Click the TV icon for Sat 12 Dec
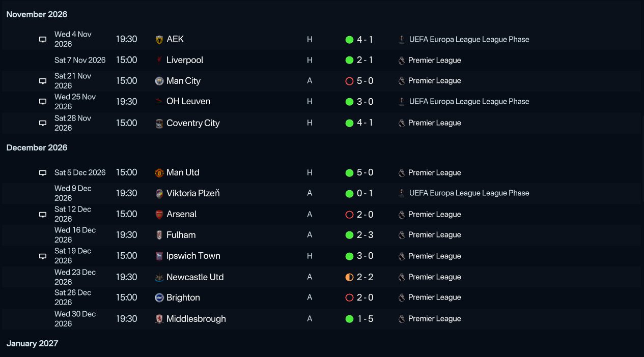This screenshot has width=644, height=357. pyautogui.click(x=43, y=215)
